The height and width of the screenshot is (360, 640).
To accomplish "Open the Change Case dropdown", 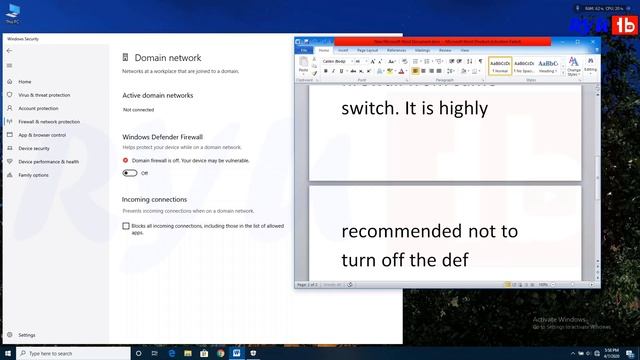I will coord(391,61).
